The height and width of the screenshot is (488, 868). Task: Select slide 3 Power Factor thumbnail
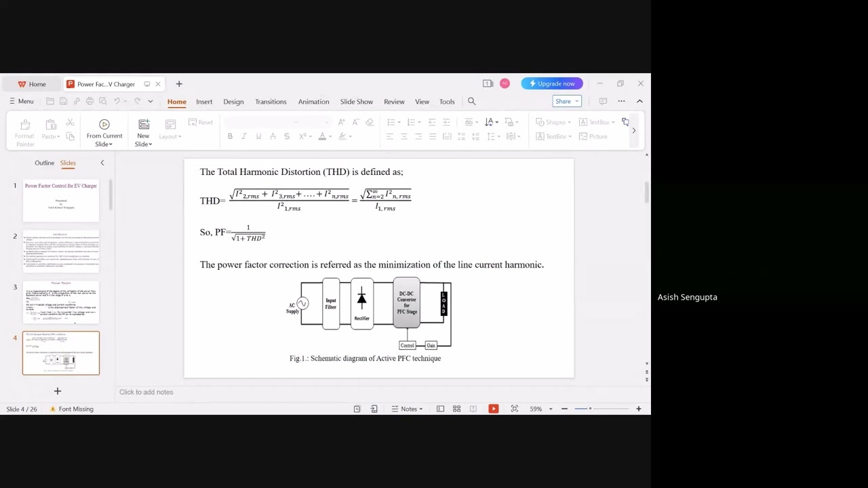coord(61,302)
